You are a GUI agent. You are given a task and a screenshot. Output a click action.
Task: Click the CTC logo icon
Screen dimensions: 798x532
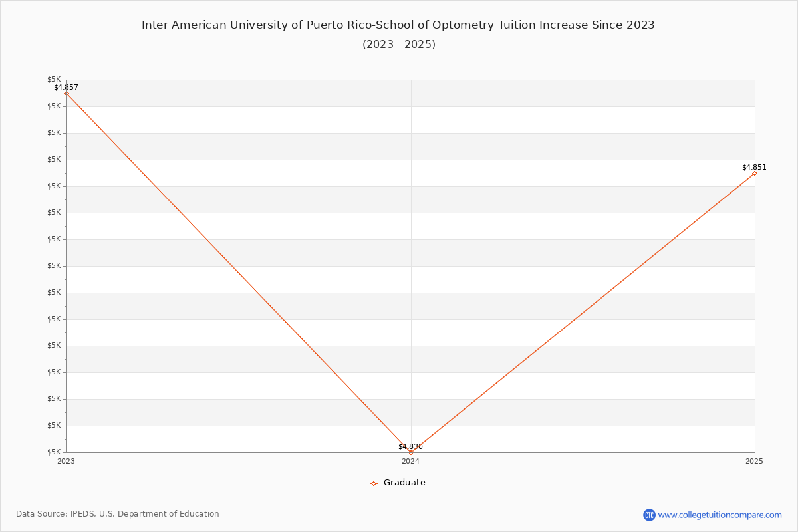tap(649, 515)
